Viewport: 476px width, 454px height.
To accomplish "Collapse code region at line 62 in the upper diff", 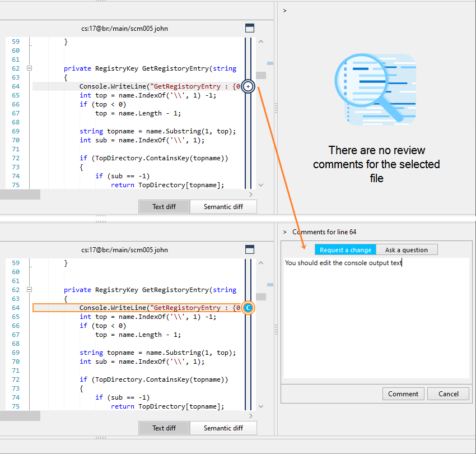I will click(x=30, y=68).
